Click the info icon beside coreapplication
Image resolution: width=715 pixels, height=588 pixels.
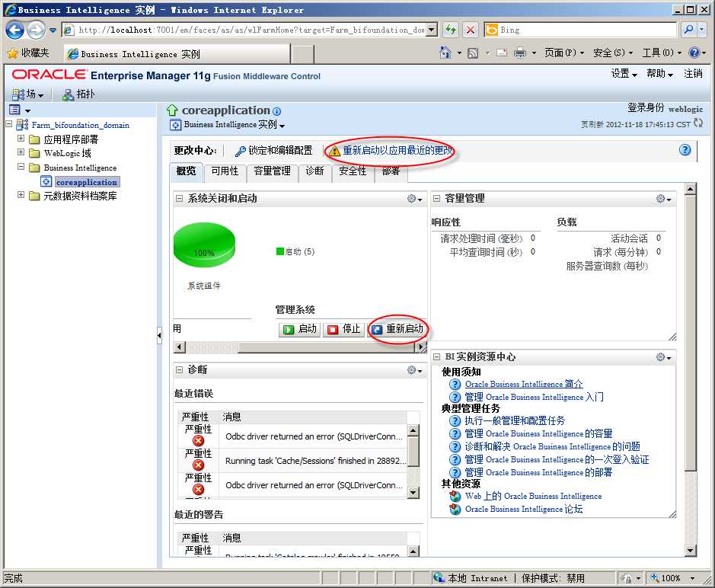click(x=277, y=111)
